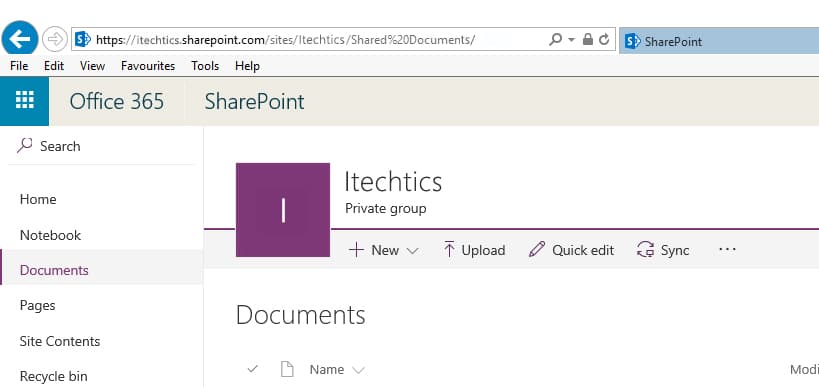
Task: Click the SharePoint favicon in address bar
Action: point(83,39)
